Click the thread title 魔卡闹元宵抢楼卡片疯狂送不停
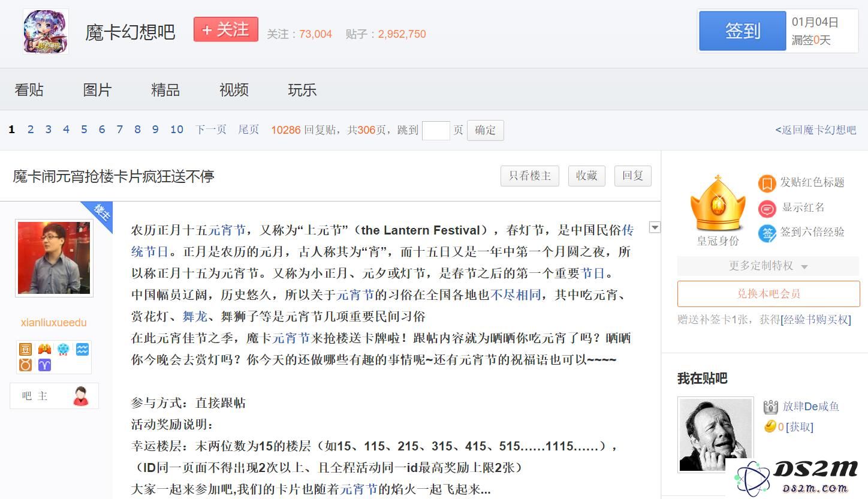The width and height of the screenshot is (868, 499). [113, 176]
